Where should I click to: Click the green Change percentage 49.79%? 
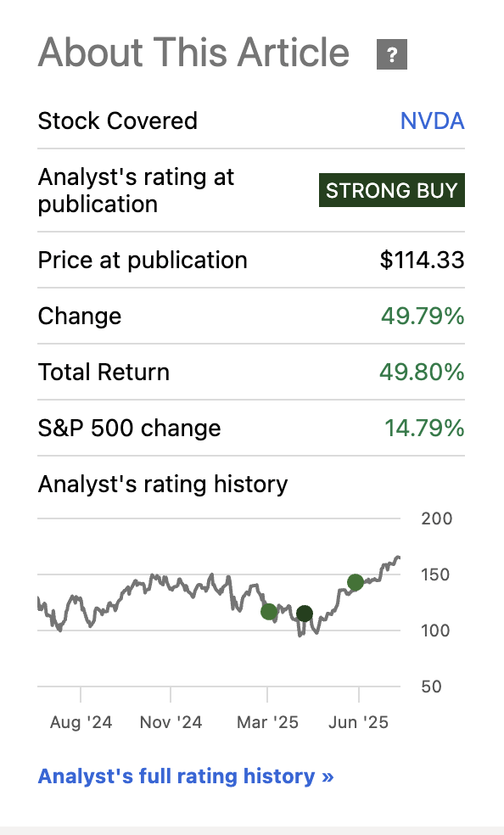coord(425,316)
